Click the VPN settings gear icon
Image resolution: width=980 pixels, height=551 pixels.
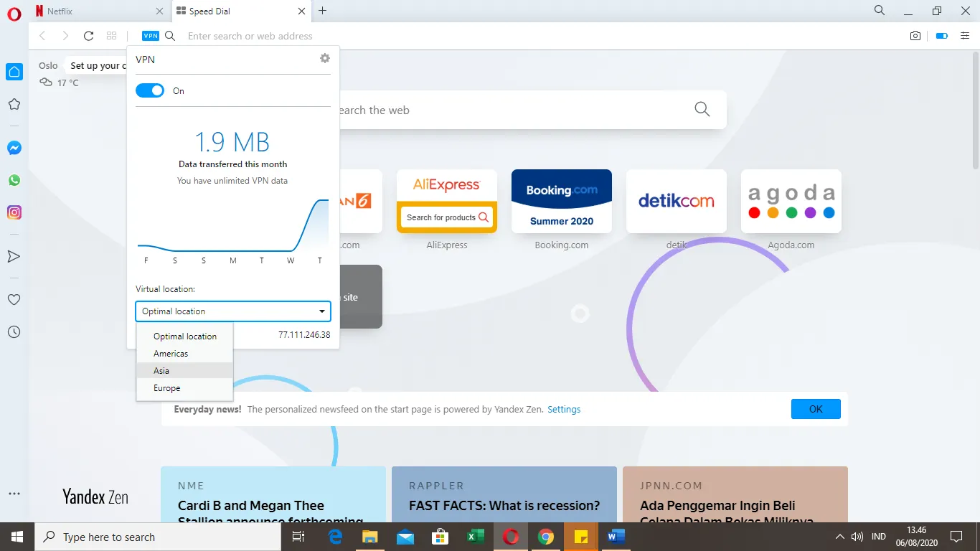click(325, 59)
